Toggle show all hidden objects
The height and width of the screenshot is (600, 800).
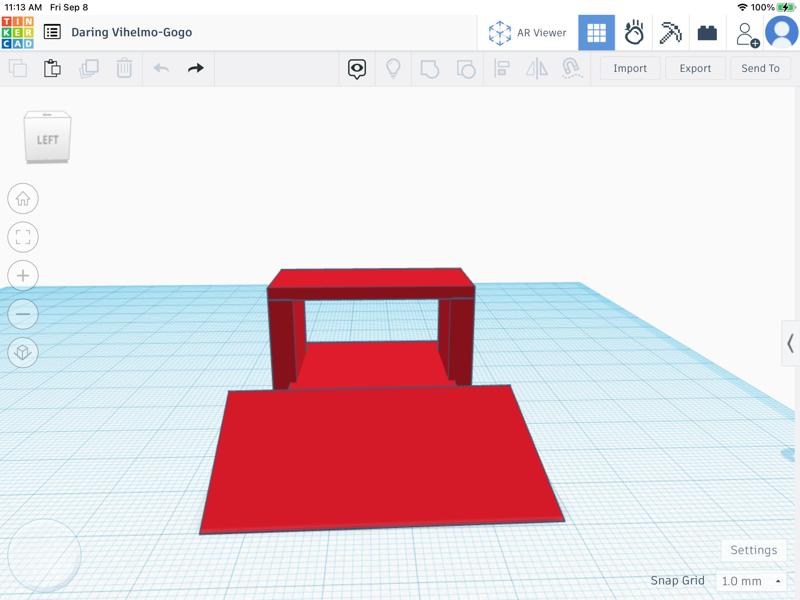coord(357,68)
